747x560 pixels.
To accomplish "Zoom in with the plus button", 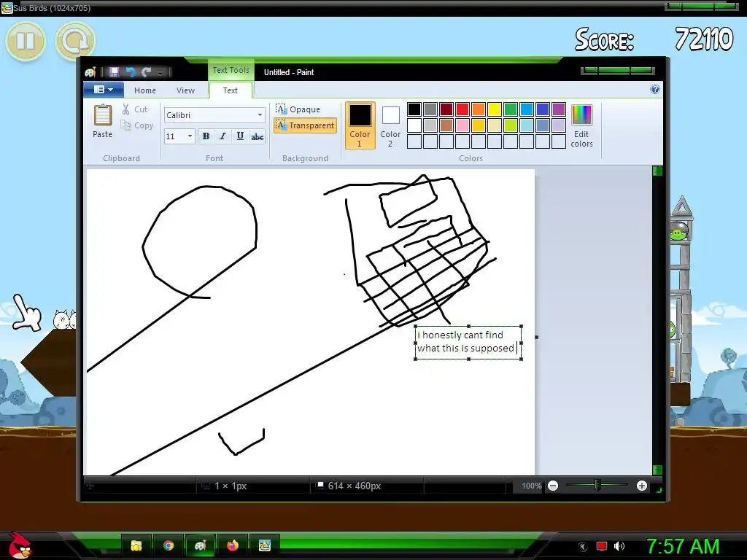I will pos(642,486).
